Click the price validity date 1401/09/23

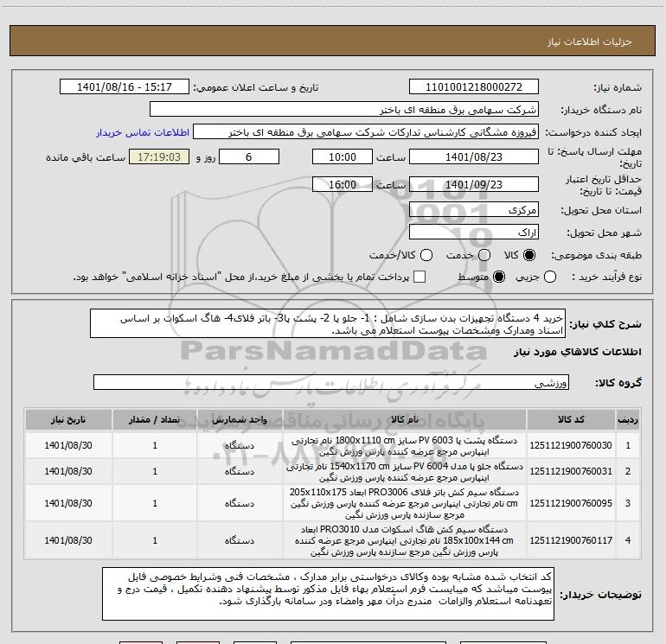[x=474, y=184]
